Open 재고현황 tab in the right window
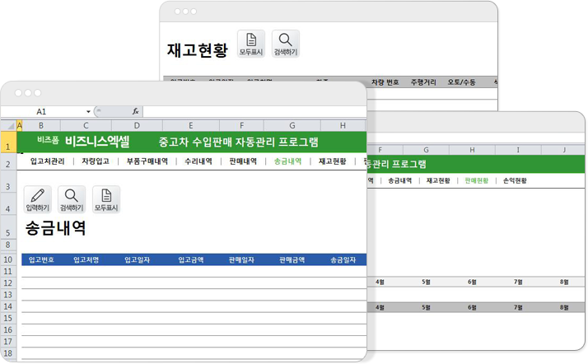 click(x=438, y=180)
